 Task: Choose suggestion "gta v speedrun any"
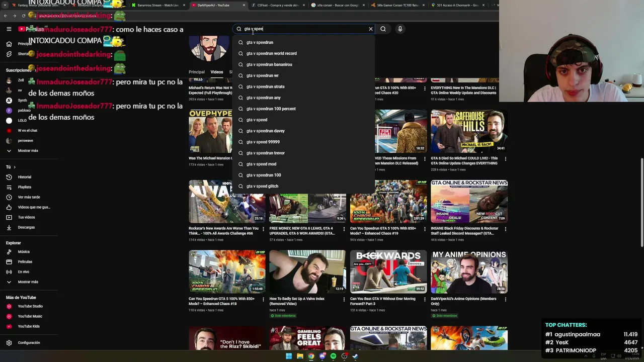(x=303, y=98)
